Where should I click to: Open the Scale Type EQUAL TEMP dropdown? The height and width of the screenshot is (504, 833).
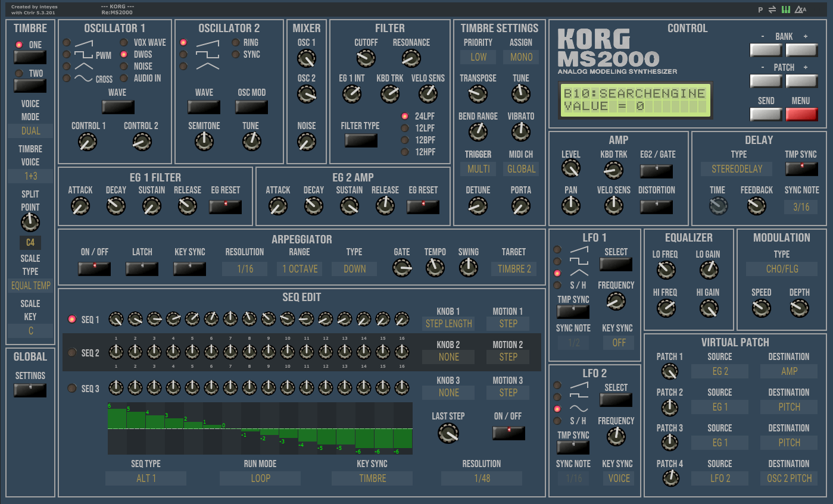[31, 286]
